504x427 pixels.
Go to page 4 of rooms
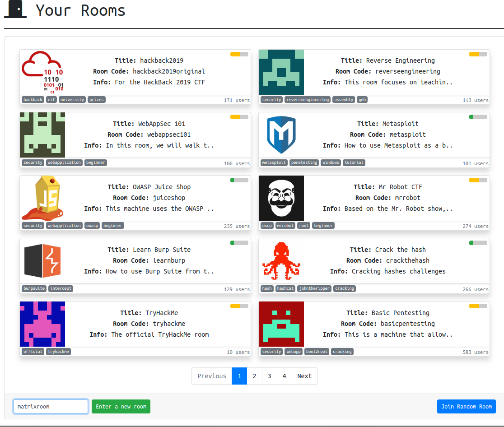click(285, 376)
